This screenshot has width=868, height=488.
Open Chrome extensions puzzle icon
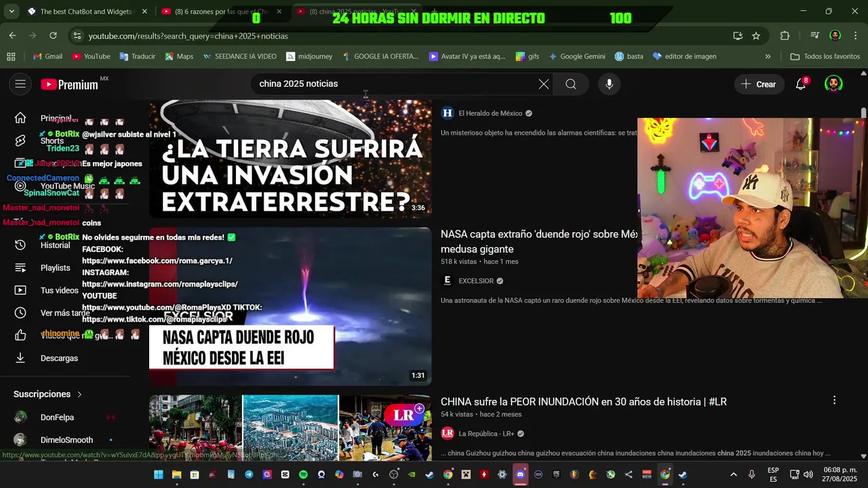pos(785,36)
